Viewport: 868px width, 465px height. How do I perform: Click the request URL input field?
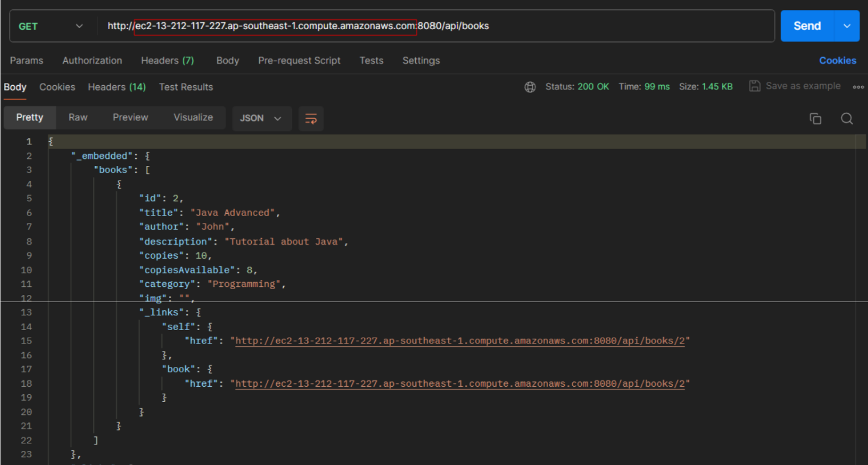[435, 26]
